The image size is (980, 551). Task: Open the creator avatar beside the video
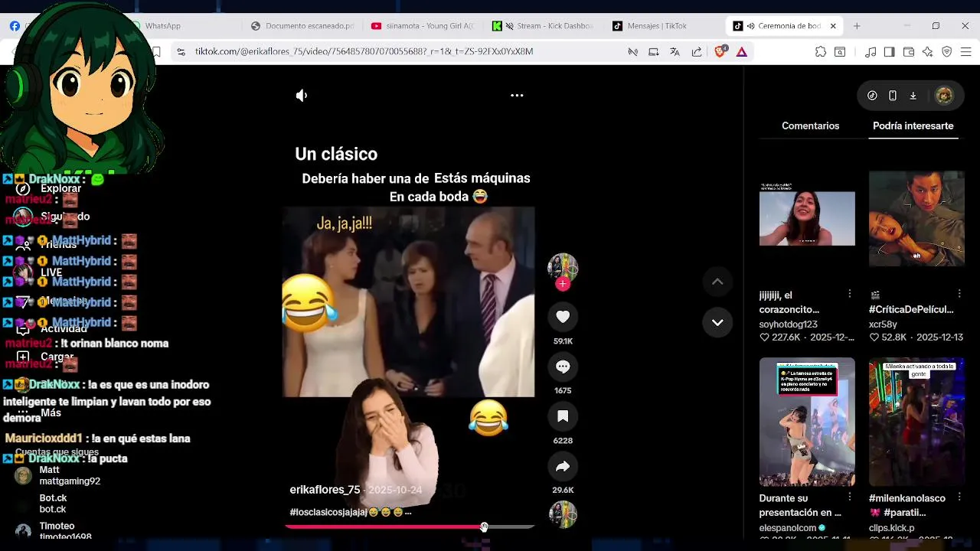coord(563,267)
